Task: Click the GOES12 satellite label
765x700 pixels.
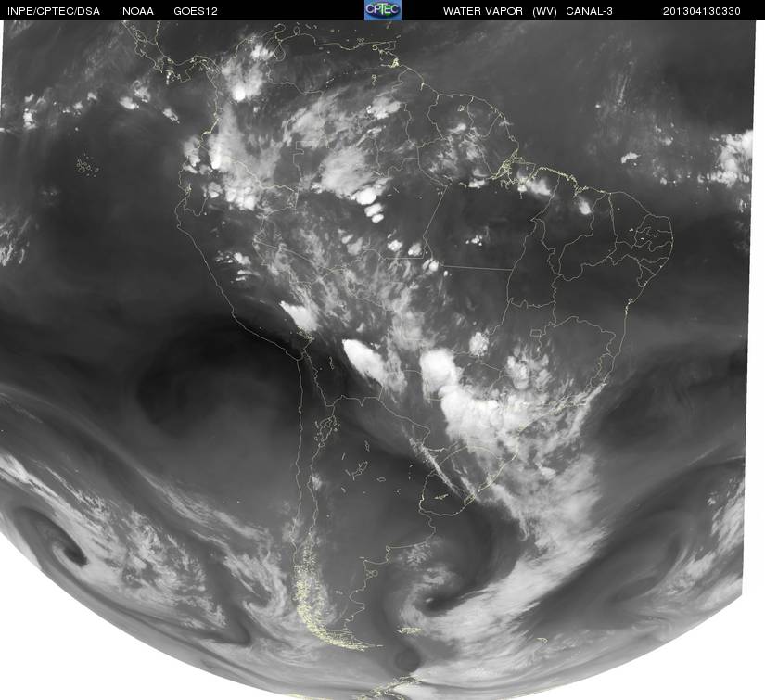Action: pos(196,11)
